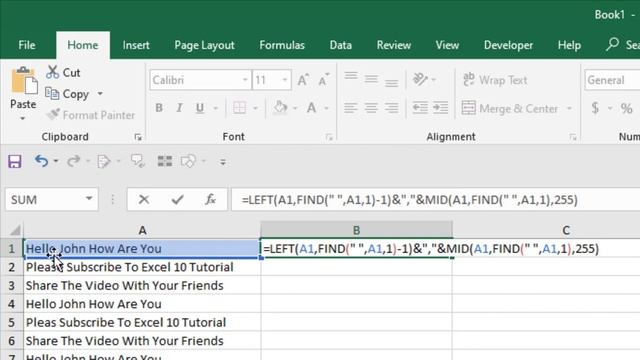The width and height of the screenshot is (640, 360).
Task: Click the Paste clipboard icon
Action: 24,81
